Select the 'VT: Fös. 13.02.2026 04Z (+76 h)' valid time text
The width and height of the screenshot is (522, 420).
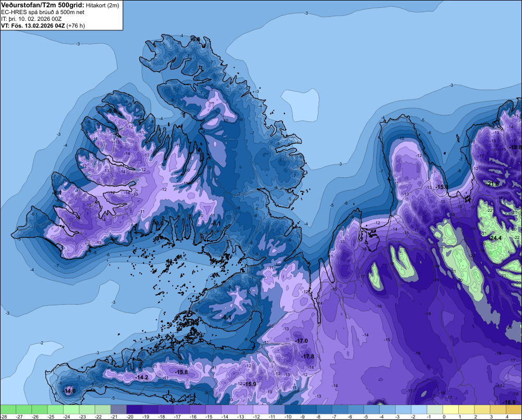(x=43, y=26)
